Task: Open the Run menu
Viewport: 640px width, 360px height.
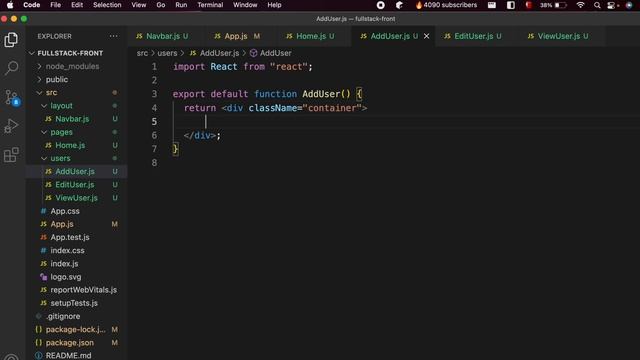Action: coord(181,5)
